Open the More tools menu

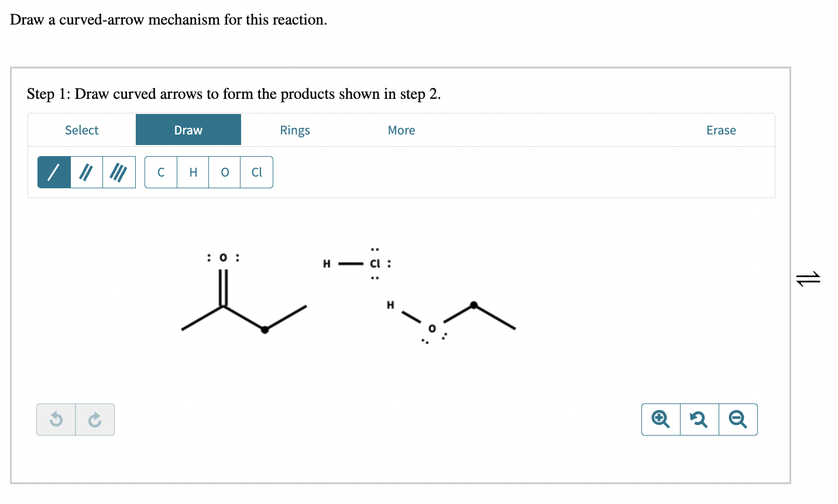pyautogui.click(x=401, y=130)
